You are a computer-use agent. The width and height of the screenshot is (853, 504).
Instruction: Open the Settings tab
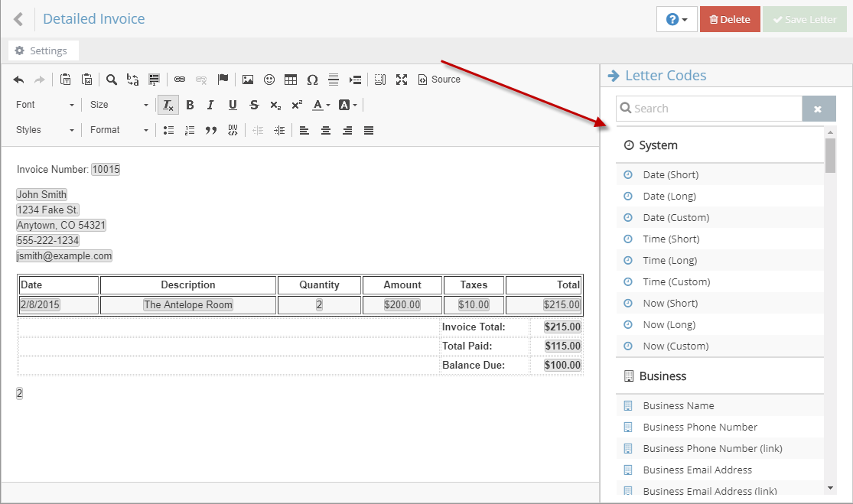[42, 51]
